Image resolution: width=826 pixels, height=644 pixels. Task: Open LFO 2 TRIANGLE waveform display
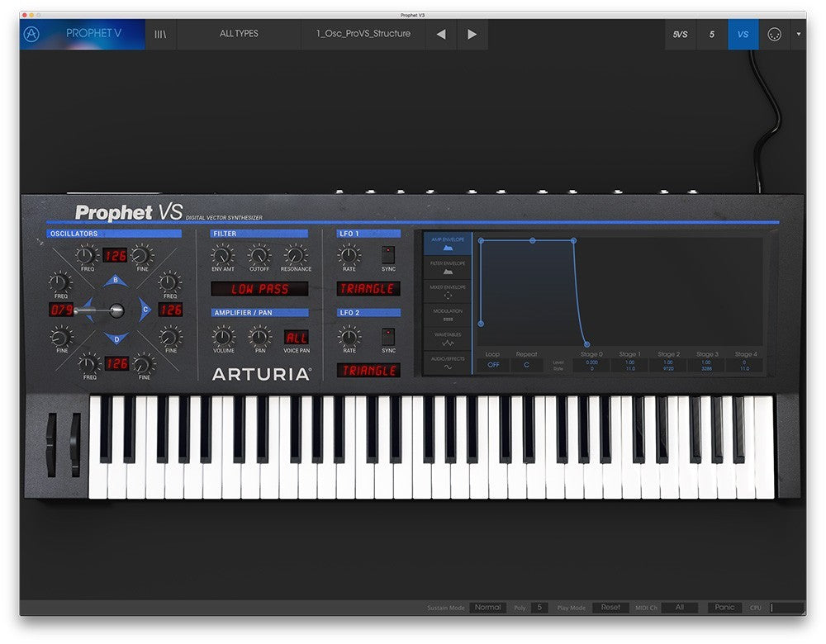tap(368, 371)
